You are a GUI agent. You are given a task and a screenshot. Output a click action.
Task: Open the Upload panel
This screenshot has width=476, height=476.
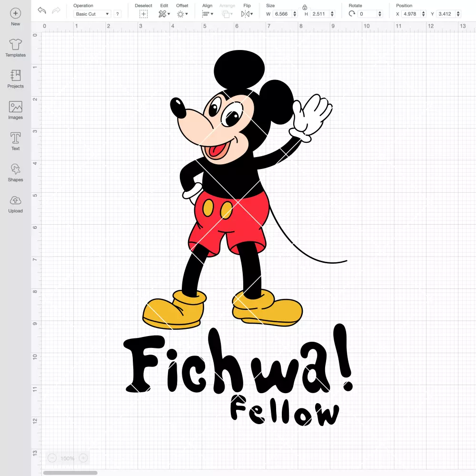16,204
